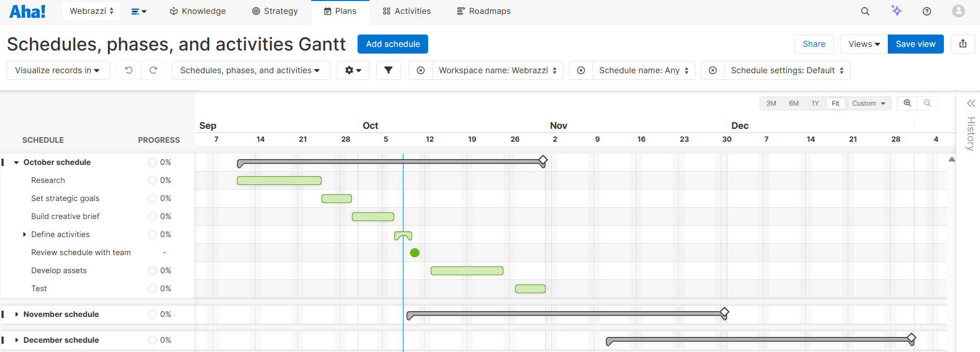Click the redo arrow icon
Viewport: 980px width, 352px height.
pos(153,70)
